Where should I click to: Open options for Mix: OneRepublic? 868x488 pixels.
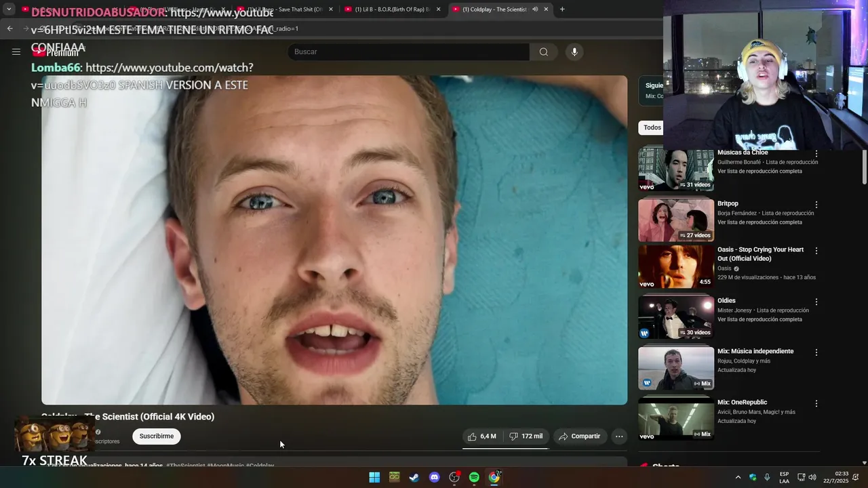click(x=816, y=403)
